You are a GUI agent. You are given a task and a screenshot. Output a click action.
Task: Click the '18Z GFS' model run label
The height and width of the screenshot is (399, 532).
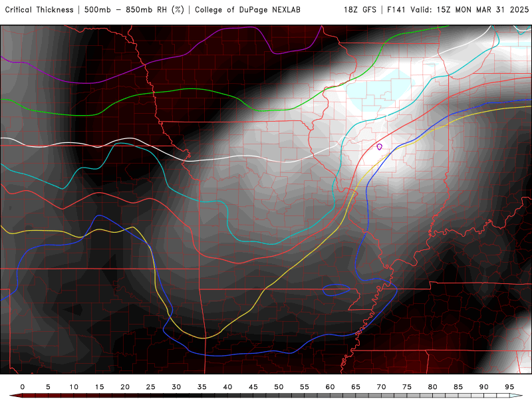click(360, 10)
